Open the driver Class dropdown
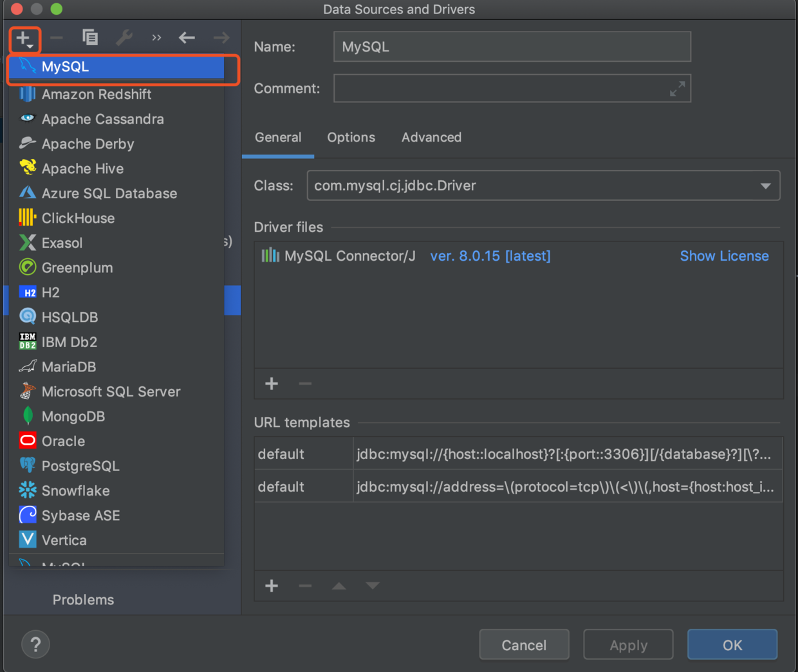This screenshot has height=672, width=798. coord(765,186)
